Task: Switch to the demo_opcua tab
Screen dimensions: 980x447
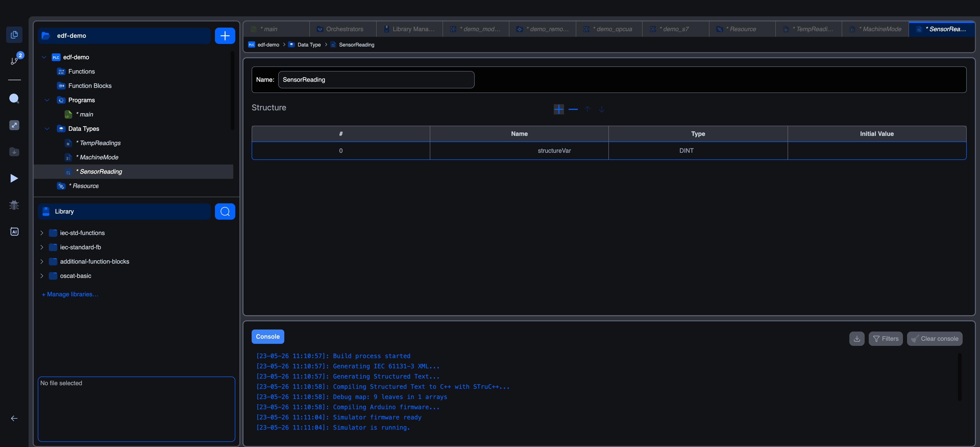Action: 609,29
